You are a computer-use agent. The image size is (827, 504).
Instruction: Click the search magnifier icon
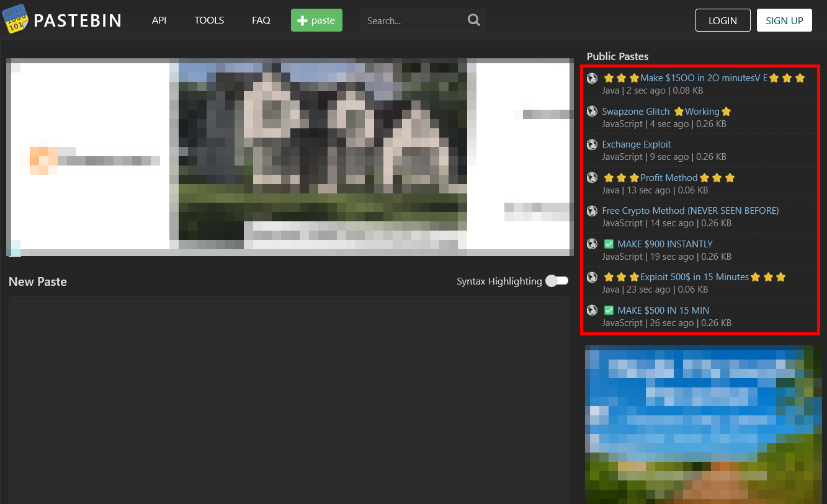(x=474, y=20)
